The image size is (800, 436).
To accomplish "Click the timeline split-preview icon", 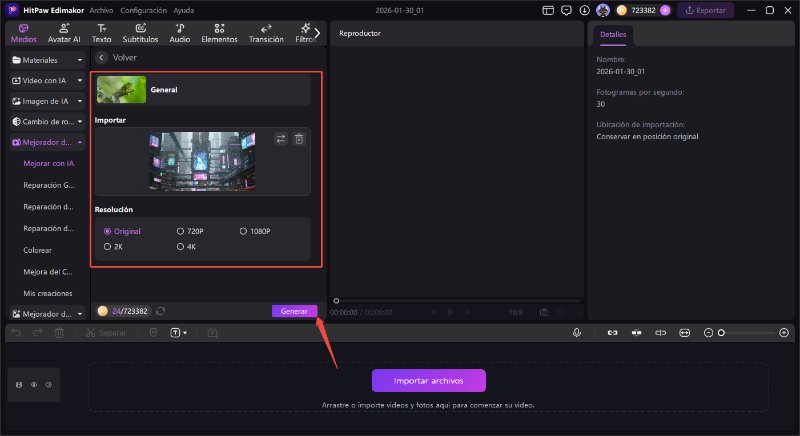I will [x=660, y=332].
